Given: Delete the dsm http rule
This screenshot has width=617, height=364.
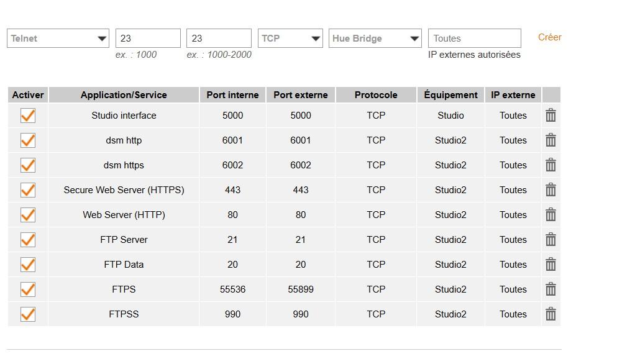Looking at the screenshot, I should [x=551, y=140].
